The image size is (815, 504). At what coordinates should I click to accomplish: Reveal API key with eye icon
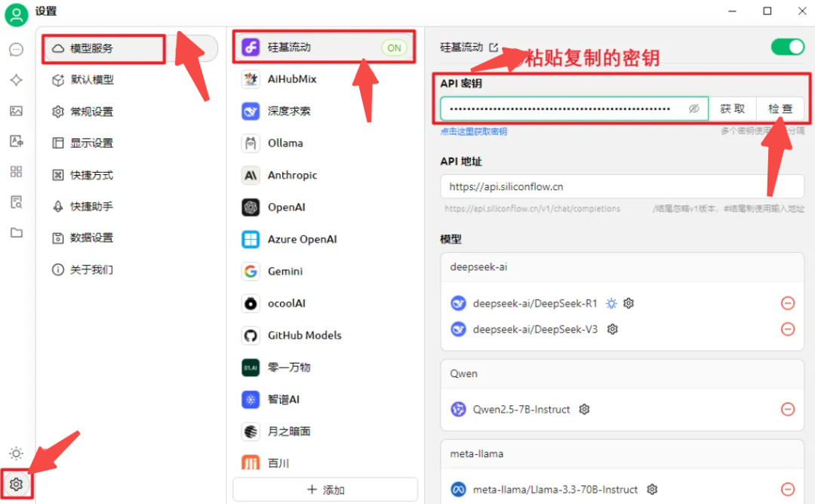(694, 109)
